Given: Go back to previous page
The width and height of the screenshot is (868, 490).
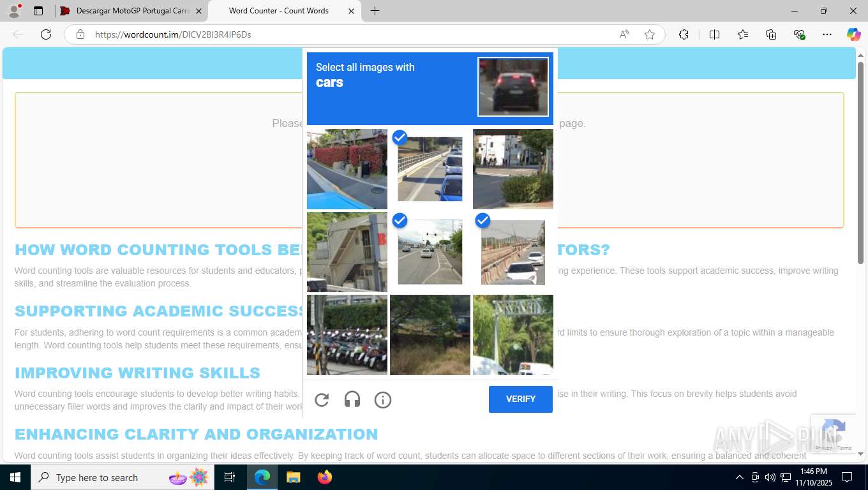Looking at the screenshot, I should pyautogui.click(x=18, y=34).
